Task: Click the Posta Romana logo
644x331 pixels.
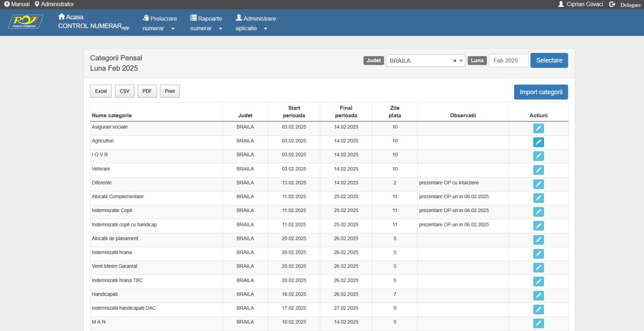Action: (26, 22)
